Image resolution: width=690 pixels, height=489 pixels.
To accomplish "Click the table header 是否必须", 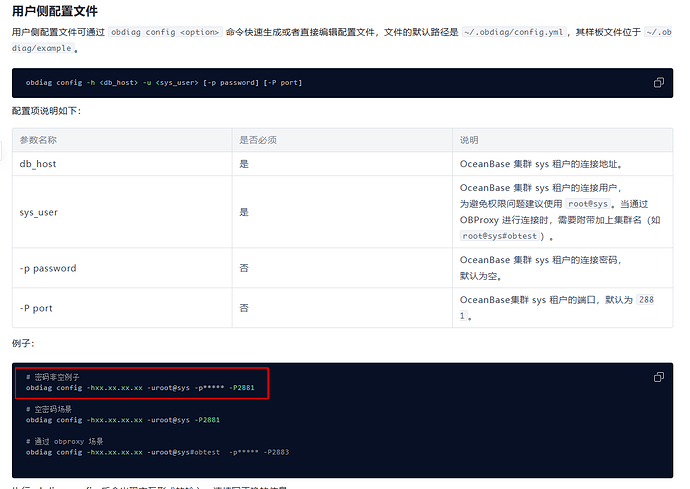I will coord(258,140).
